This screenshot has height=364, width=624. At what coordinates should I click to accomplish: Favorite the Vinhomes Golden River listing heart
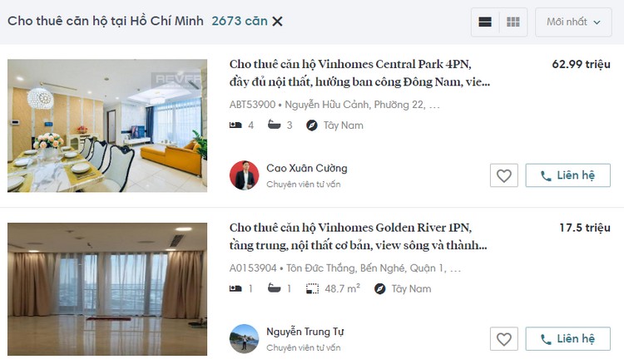point(504,339)
